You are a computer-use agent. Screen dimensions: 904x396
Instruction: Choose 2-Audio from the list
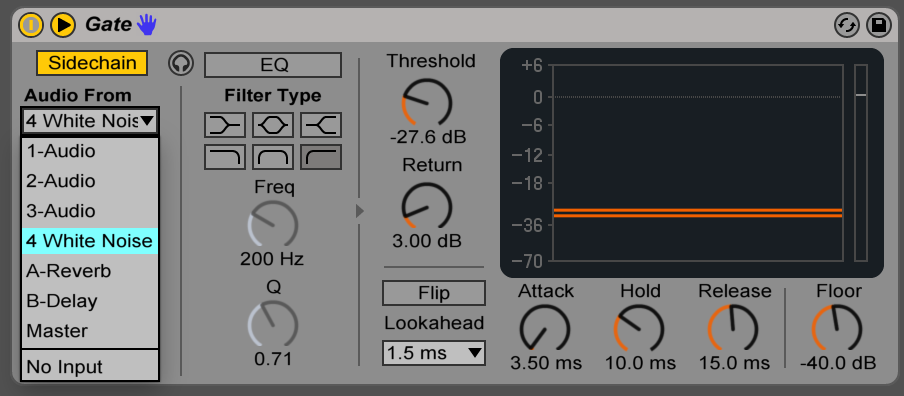[x=90, y=181]
